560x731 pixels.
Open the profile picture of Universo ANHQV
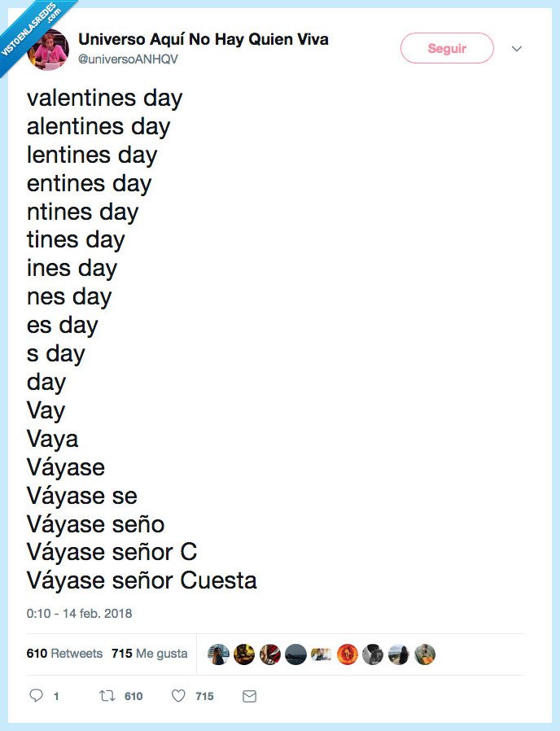point(49,47)
